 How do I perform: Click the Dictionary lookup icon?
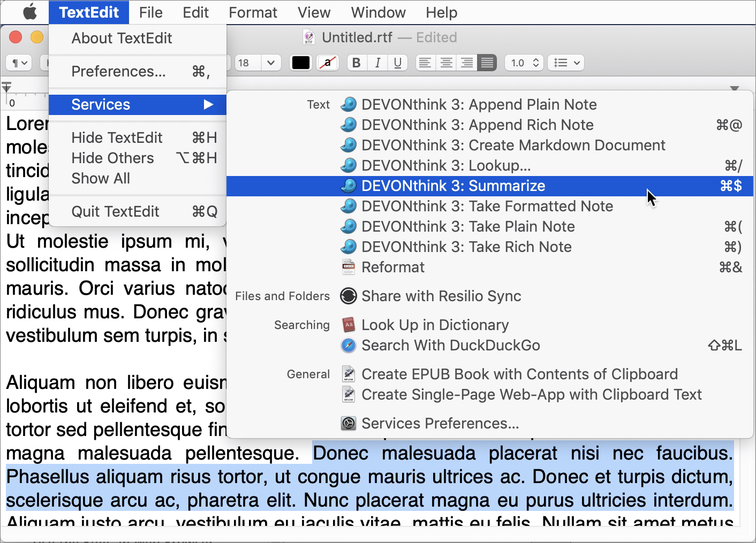(x=349, y=325)
